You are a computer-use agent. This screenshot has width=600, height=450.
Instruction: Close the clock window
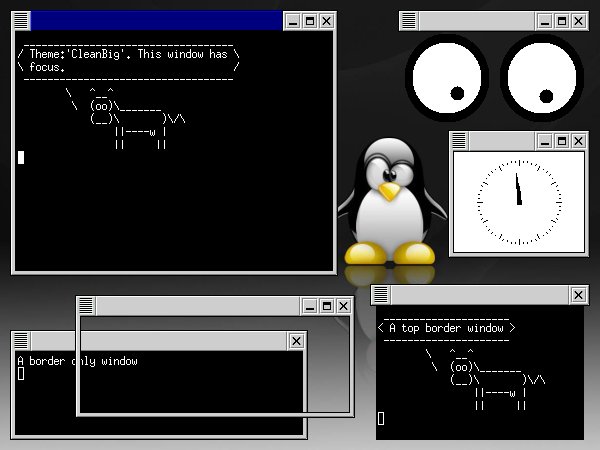tap(579, 141)
